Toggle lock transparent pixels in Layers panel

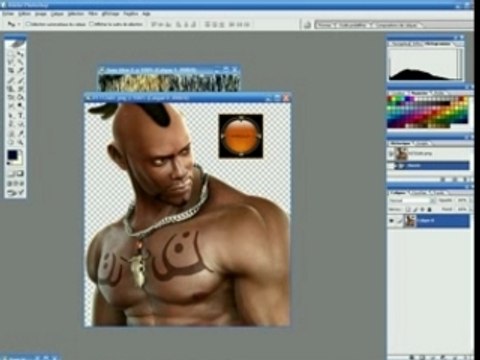tap(409, 209)
